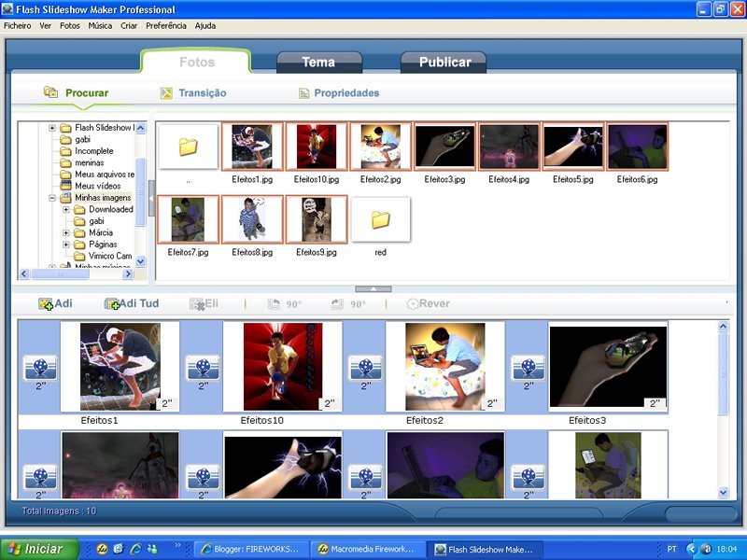747x560 pixels.
Task: Click transition icon before Efeitos2 slide
Action: [x=365, y=368]
